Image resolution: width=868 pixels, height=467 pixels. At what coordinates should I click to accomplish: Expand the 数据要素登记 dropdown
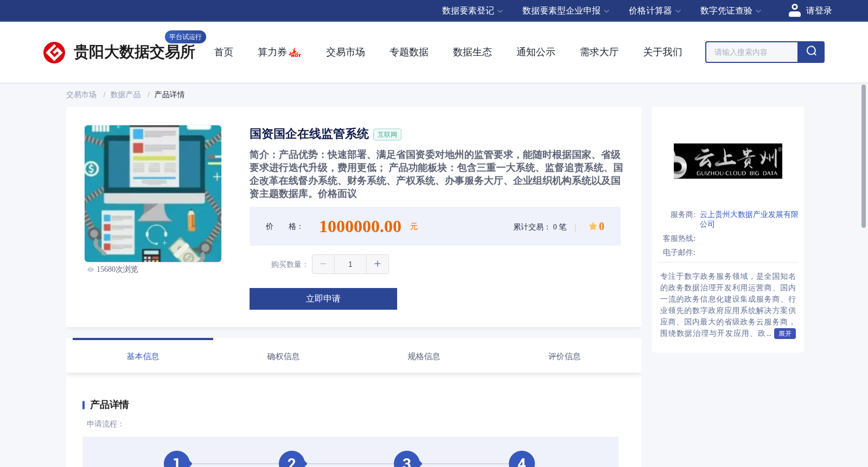coord(473,11)
